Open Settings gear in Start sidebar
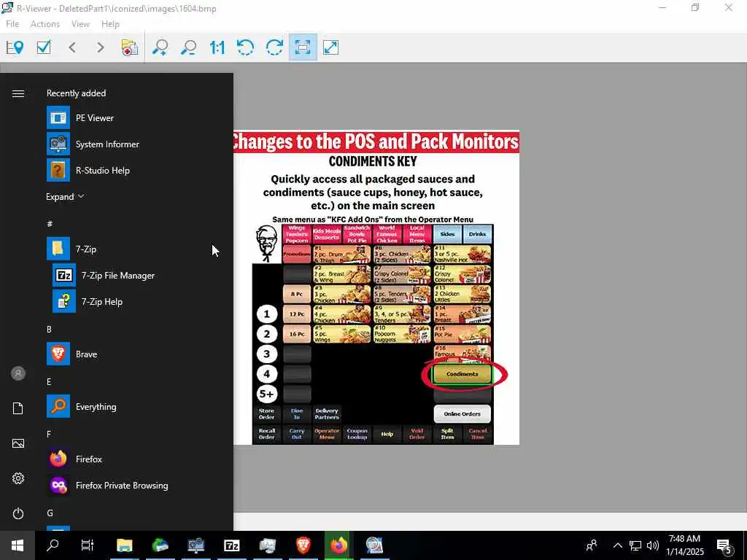The image size is (747, 560). [x=18, y=478]
